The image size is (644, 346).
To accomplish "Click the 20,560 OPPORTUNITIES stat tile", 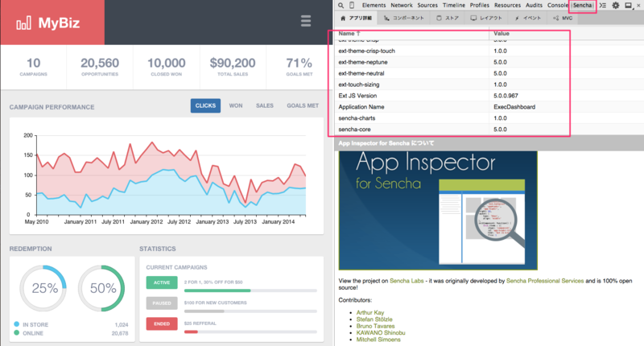I will coord(100,68).
